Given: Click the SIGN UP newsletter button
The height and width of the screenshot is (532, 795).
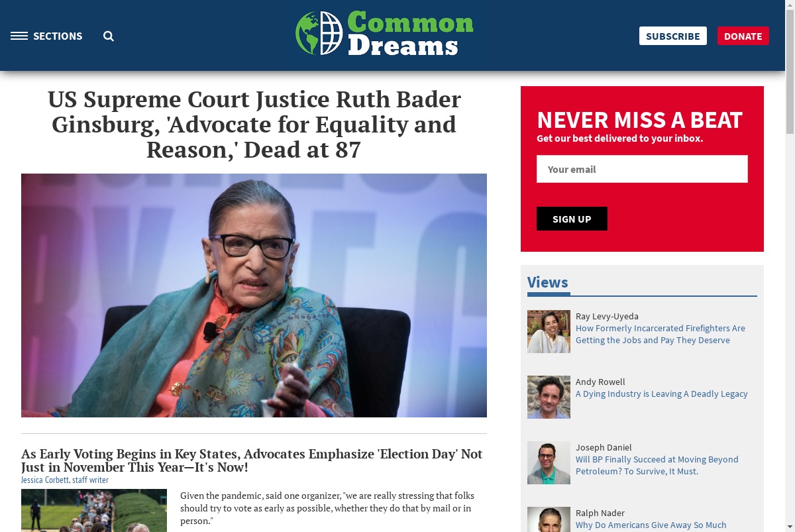Looking at the screenshot, I should coord(572,219).
